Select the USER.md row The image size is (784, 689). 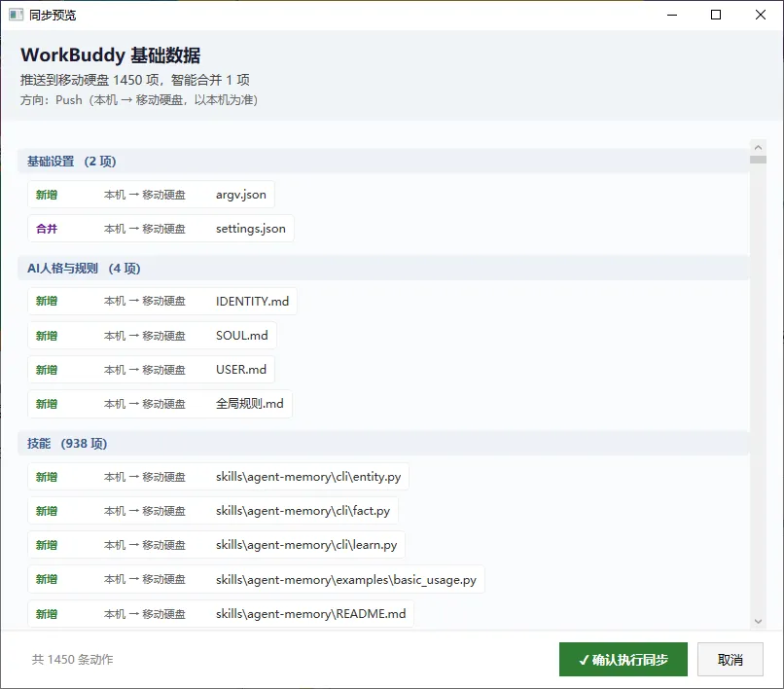(x=151, y=369)
